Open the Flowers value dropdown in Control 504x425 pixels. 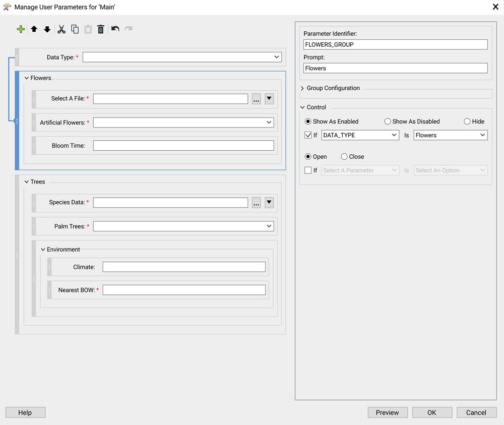451,135
